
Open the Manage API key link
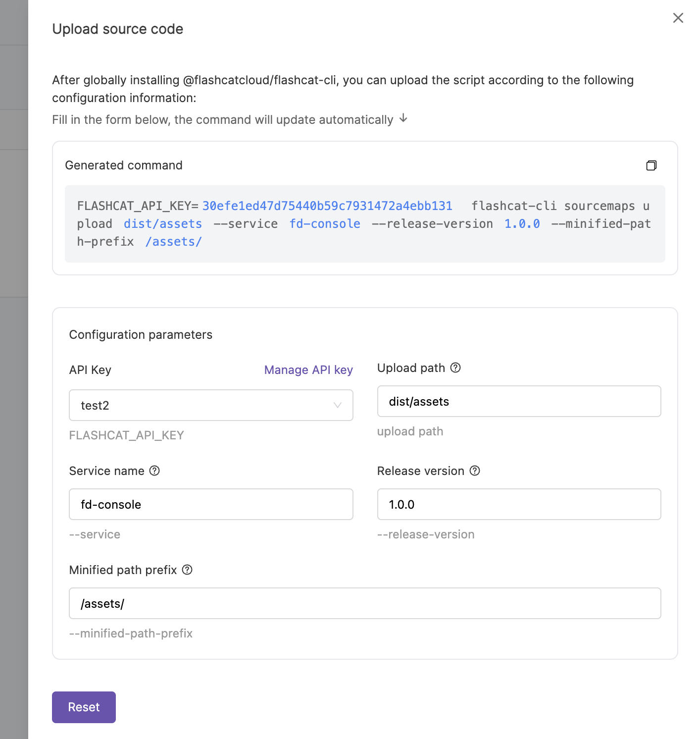coord(308,370)
